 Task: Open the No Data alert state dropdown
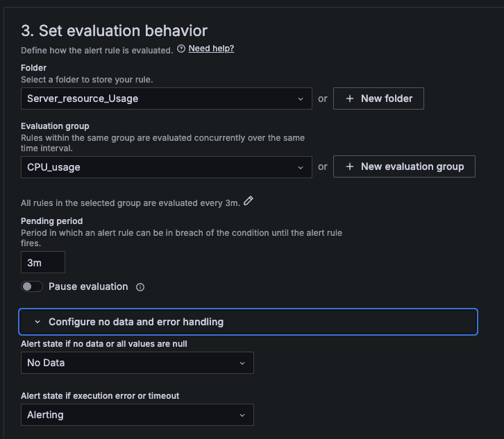pos(137,363)
